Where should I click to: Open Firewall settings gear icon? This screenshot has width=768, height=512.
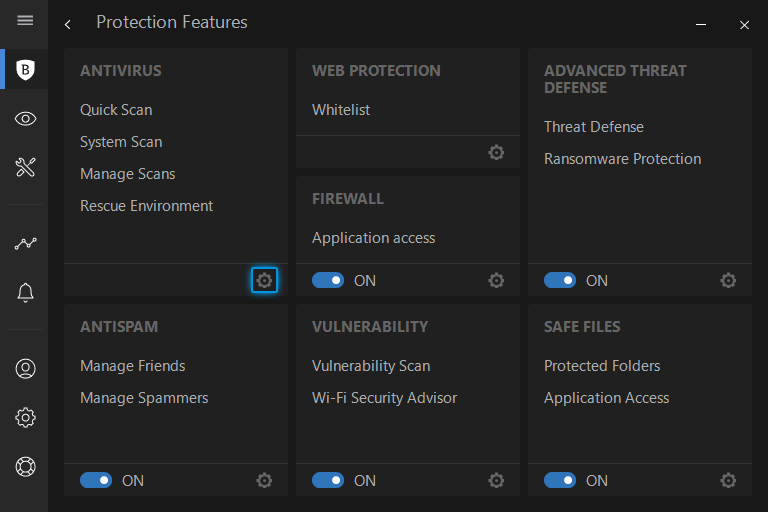[496, 280]
